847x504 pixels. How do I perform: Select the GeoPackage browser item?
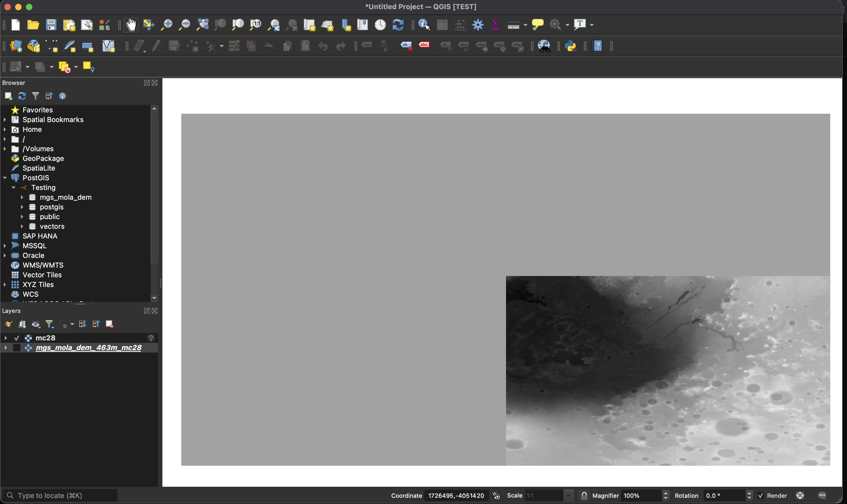[43, 158]
